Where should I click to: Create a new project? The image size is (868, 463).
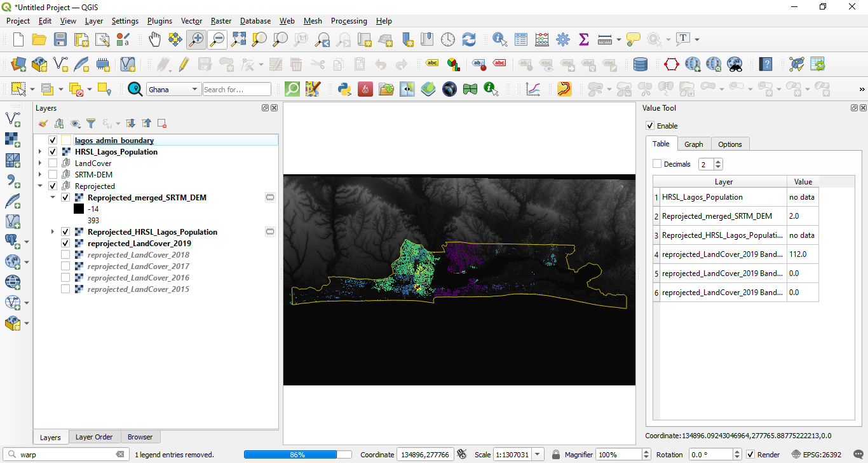(x=18, y=39)
